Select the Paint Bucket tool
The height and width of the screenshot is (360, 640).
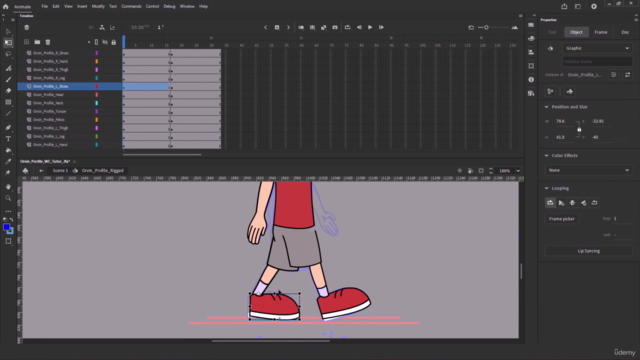pyautogui.click(x=8, y=150)
